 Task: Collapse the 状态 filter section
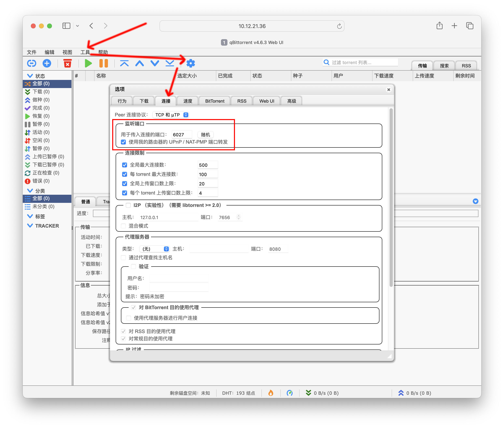30,76
